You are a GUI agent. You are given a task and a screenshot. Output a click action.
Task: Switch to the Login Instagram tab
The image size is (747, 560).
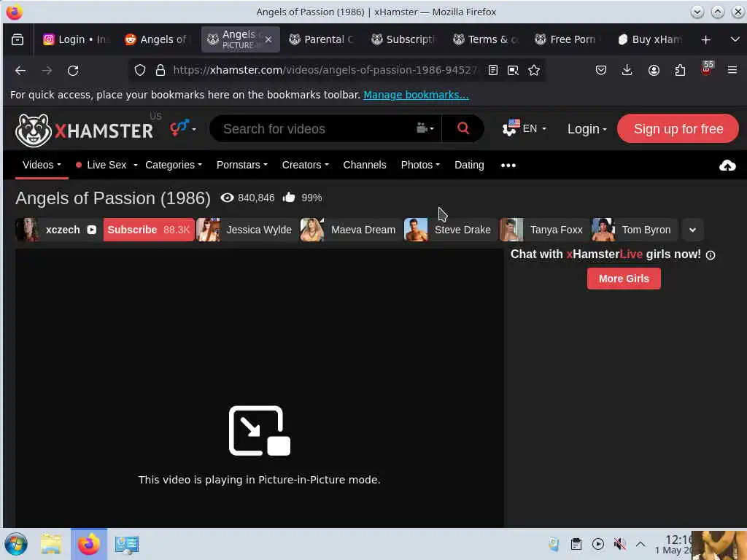coord(76,39)
